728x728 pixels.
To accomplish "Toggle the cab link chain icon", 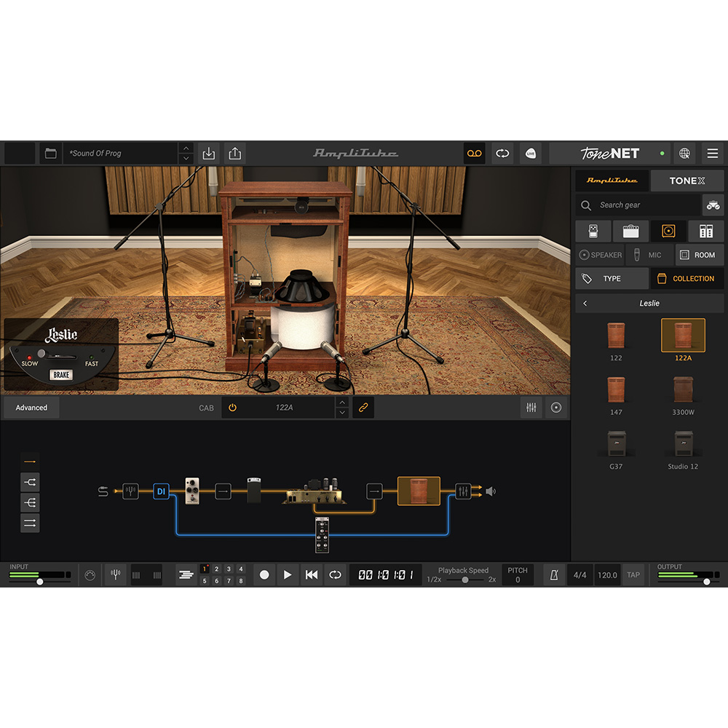I will 363,408.
